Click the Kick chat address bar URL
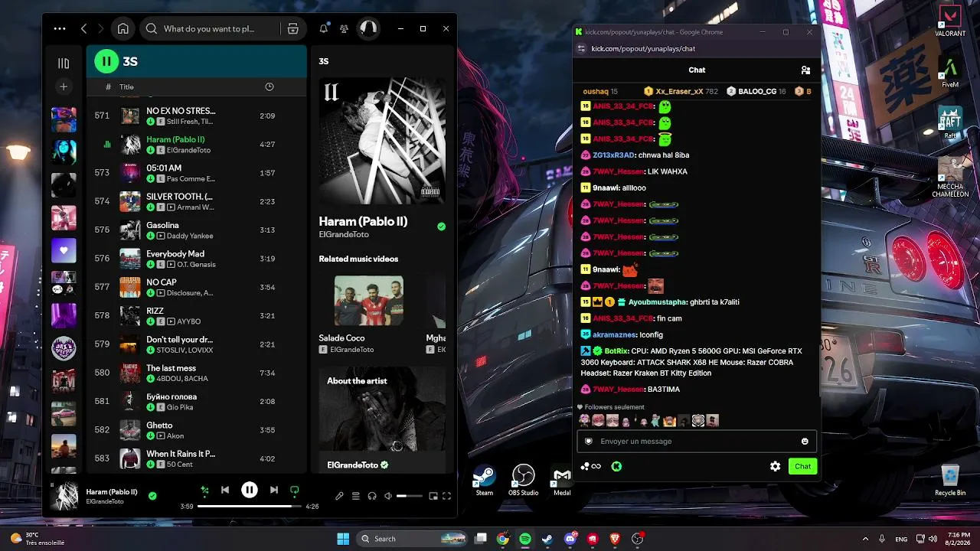Image resolution: width=980 pixels, height=551 pixels. (x=643, y=49)
